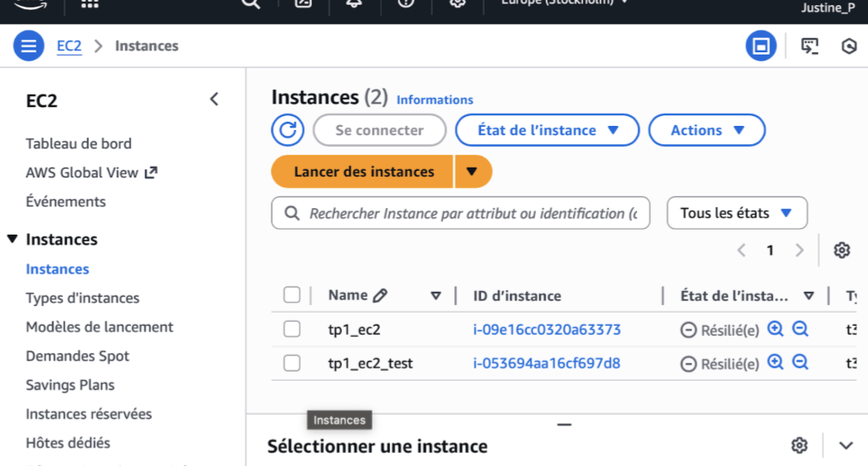Viewport: 868px width, 466px height.
Task: Click the search magnifier in top bar
Action: [x=251, y=3]
